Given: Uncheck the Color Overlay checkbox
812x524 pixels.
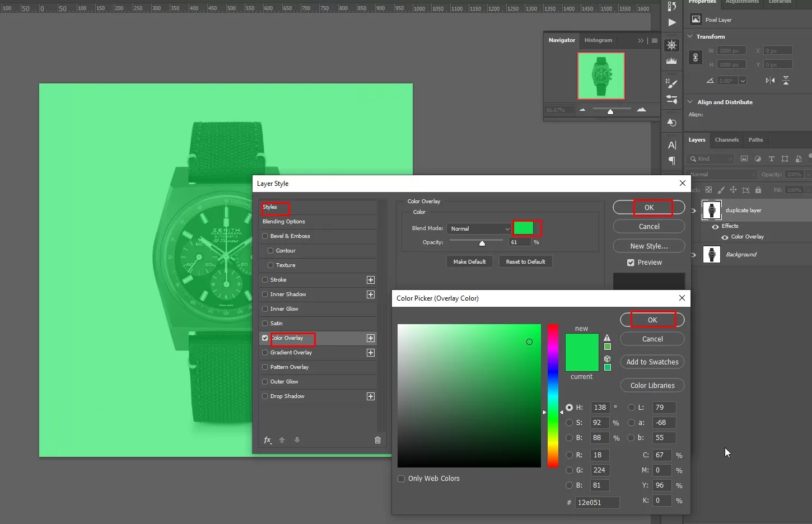Looking at the screenshot, I should click(265, 338).
